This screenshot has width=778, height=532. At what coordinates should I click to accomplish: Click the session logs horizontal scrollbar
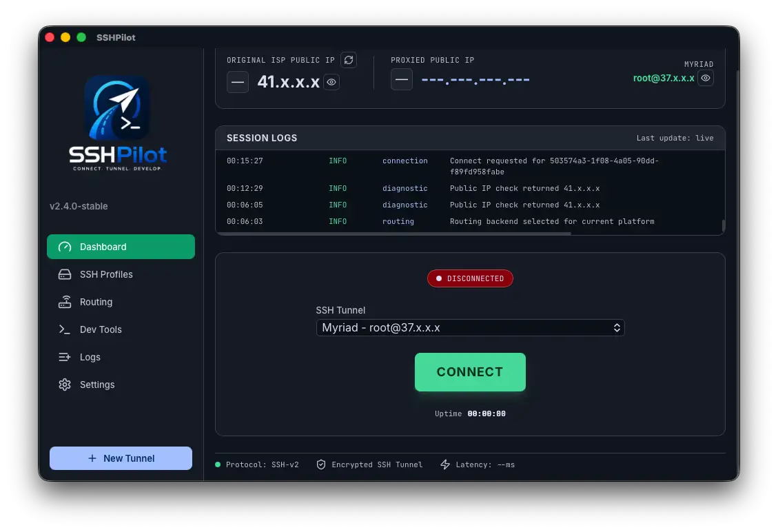[394, 233]
